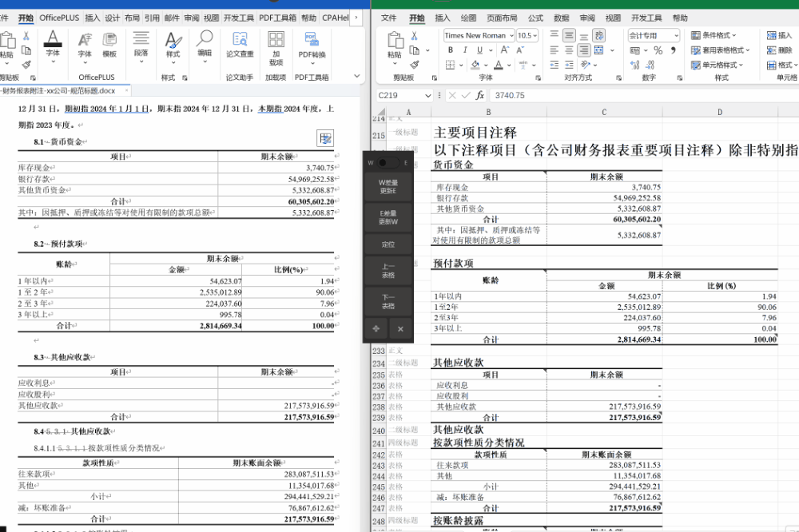Click Excel's Merge and Center icon
The width and height of the screenshot is (799, 532).
pyautogui.click(x=598, y=50)
